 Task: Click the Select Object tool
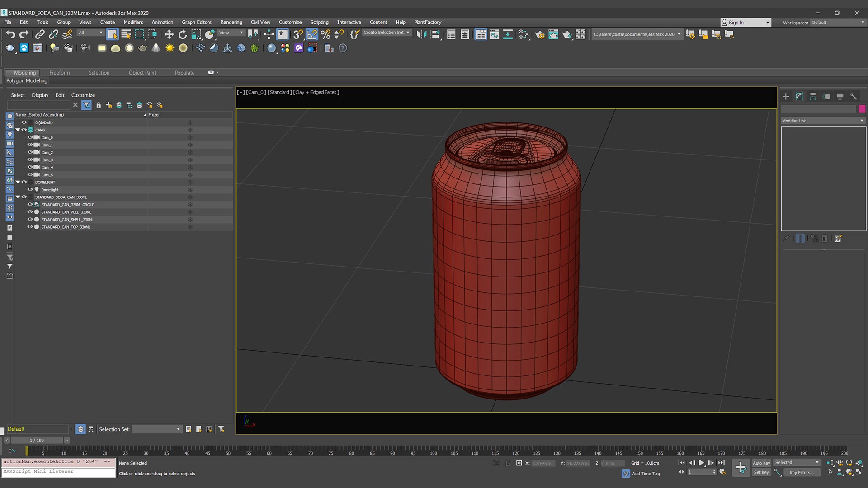tap(113, 34)
